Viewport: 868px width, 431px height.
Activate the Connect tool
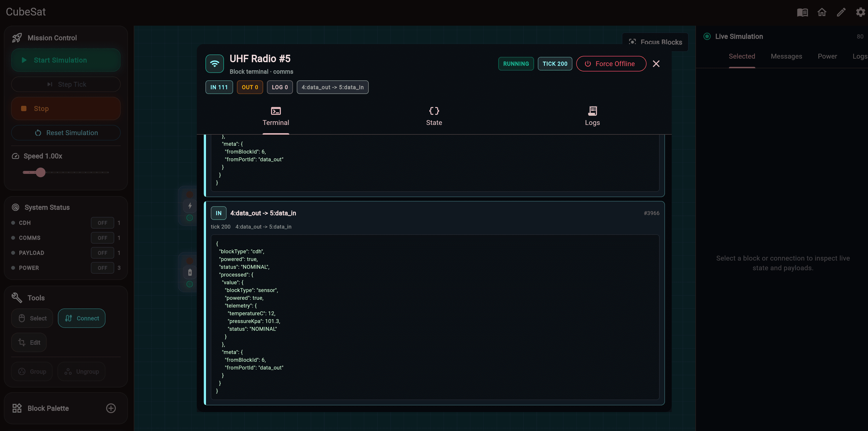point(82,318)
